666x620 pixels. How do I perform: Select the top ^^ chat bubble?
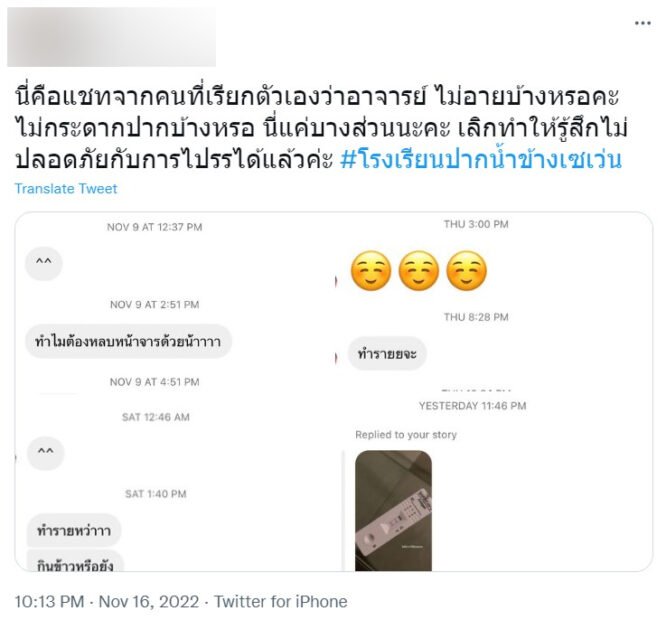coord(44,263)
